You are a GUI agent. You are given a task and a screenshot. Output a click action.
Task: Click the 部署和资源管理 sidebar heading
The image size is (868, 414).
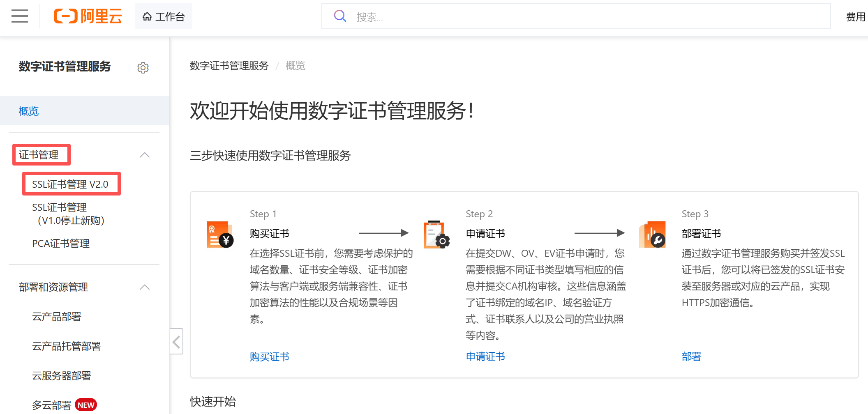[53, 287]
